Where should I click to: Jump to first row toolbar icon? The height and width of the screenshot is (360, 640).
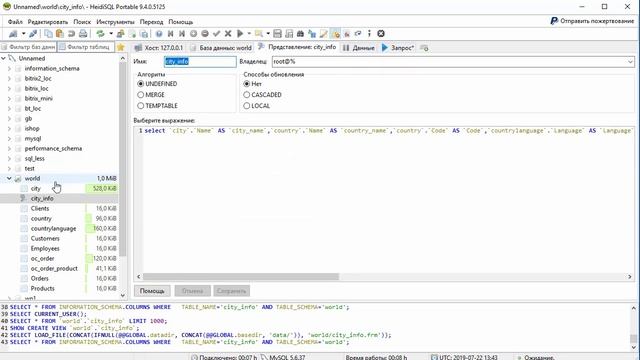(170, 33)
